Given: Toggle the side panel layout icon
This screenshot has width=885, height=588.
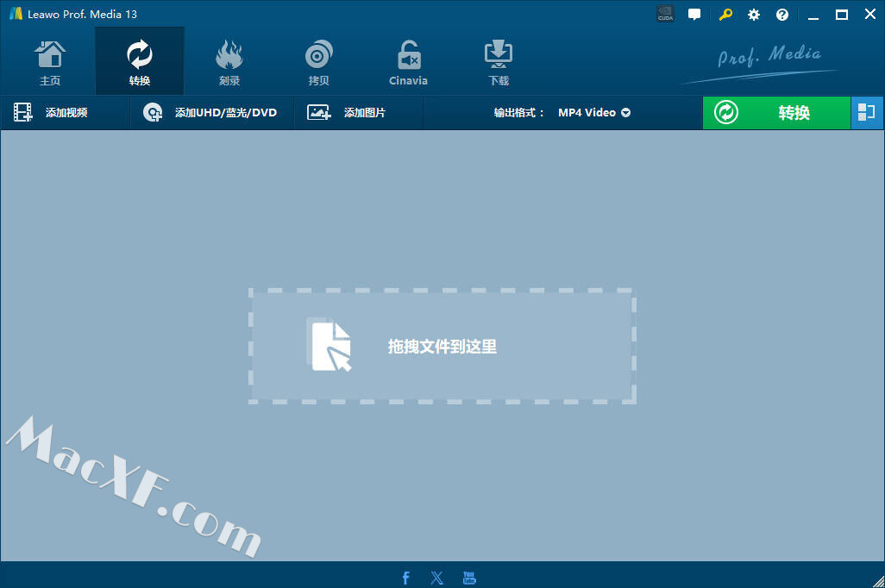Looking at the screenshot, I should pyautogui.click(x=866, y=113).
